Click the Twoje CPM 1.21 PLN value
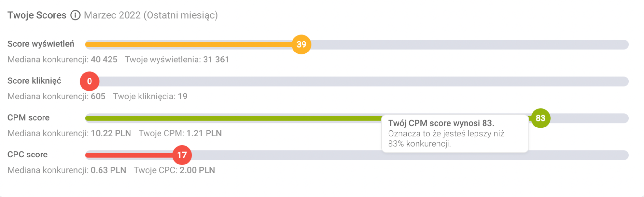 180,133
